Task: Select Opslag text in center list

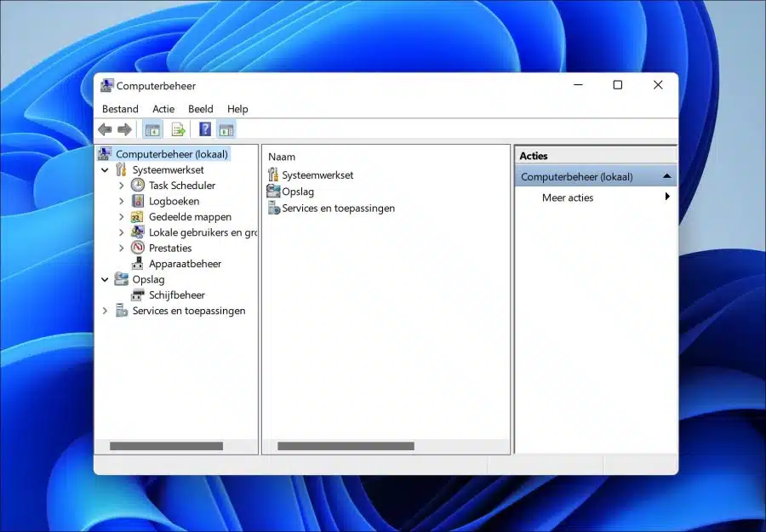Action: point(298,192)
